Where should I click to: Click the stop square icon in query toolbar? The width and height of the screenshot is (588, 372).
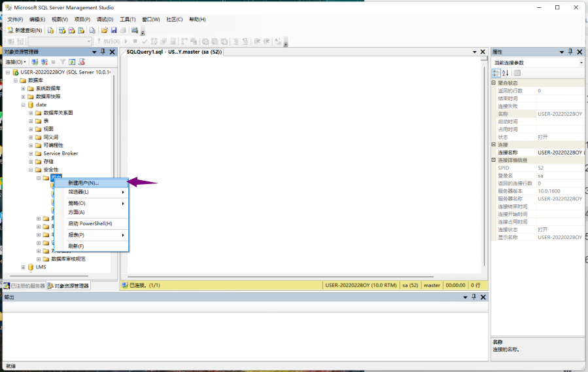point(135,41)
